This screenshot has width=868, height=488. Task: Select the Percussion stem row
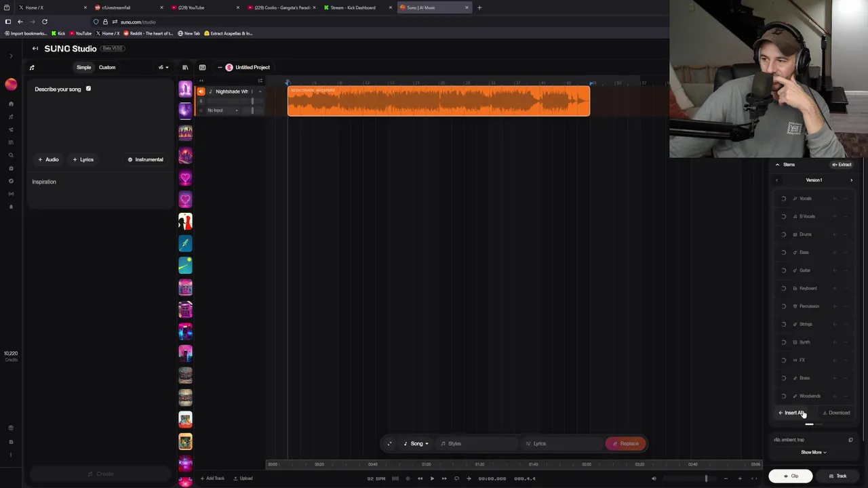point(814,306)
